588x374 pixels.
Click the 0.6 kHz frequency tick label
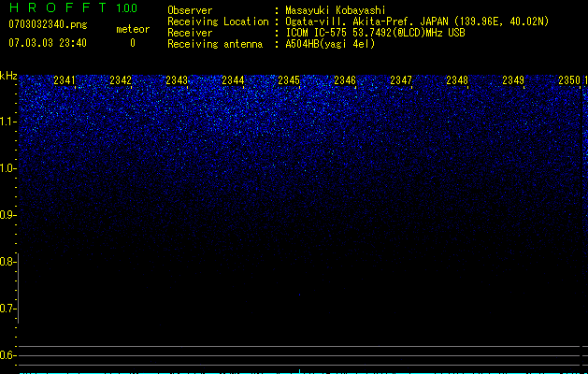(7, 355)
